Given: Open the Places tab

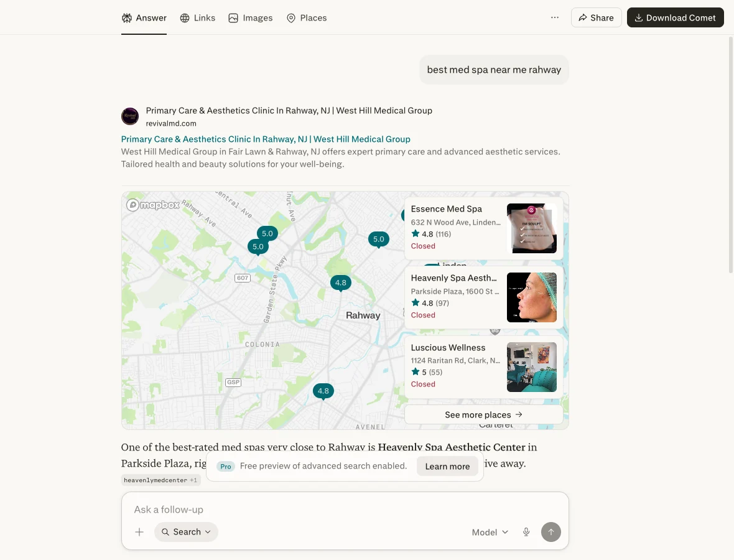Looking at the screenshot, I should coord(307,18).
